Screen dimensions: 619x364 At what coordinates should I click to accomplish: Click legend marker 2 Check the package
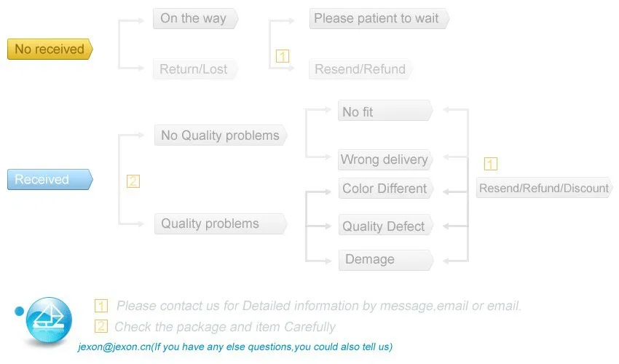coord(101,327)
